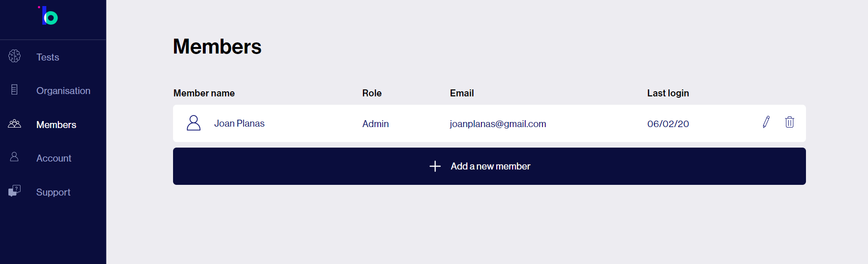Select the Members menu item

(56, 125)
